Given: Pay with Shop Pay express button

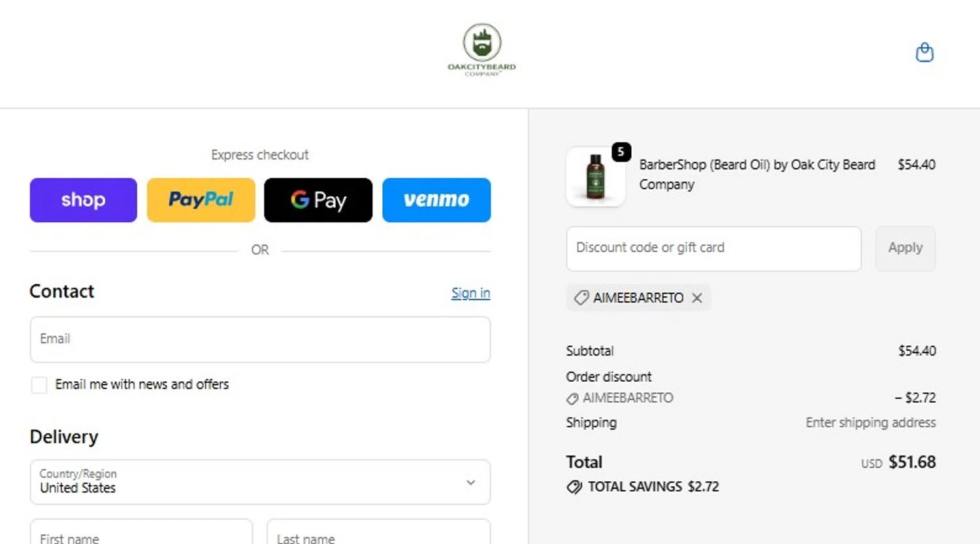Looking at the screenshot, I should click(84, 200).
